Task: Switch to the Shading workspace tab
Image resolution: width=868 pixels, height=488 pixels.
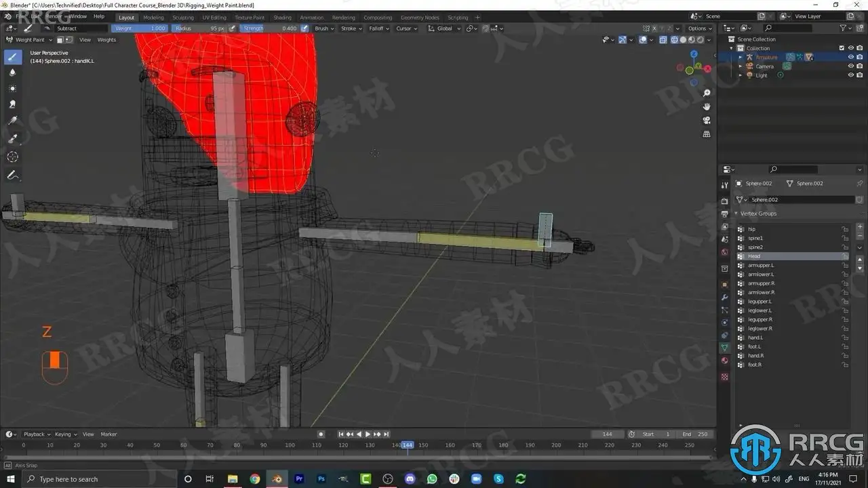Action: (282, 18)
